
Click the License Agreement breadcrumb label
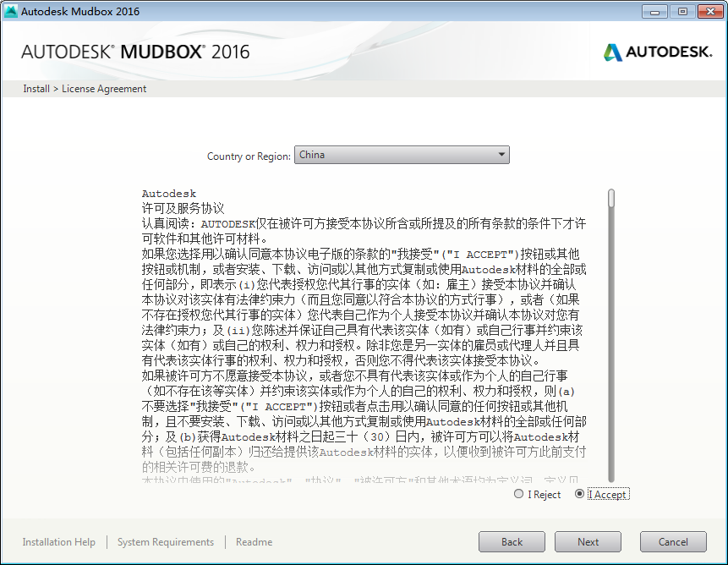coord(103,88)
